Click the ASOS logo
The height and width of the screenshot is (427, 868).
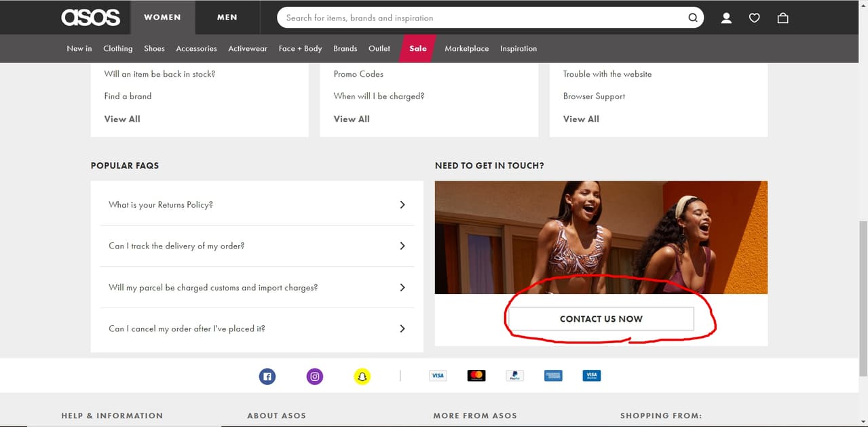pyautogui.click(x=91, y=18)
